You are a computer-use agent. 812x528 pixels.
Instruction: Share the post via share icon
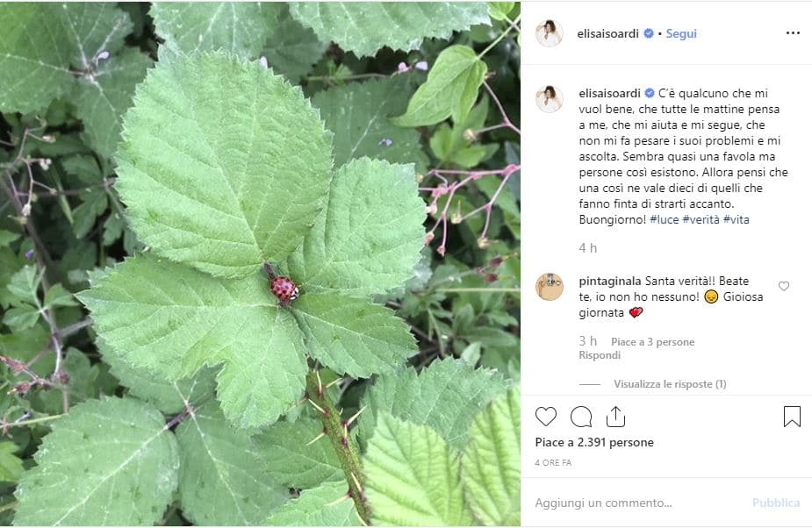point(615,417)
